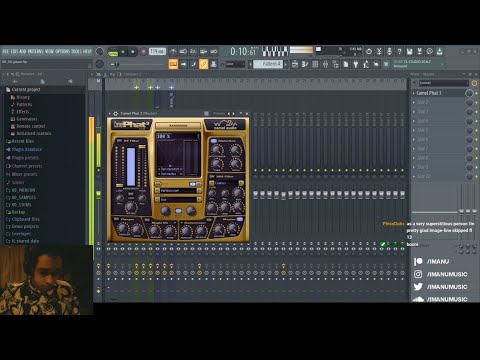
Task: Open the Mixer window icon
Action: tap(325, 64)
